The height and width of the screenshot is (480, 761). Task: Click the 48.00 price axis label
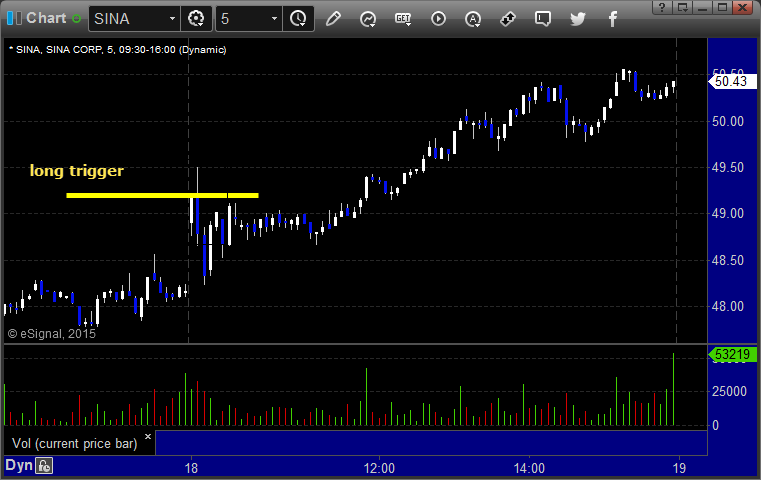point(728,306)
